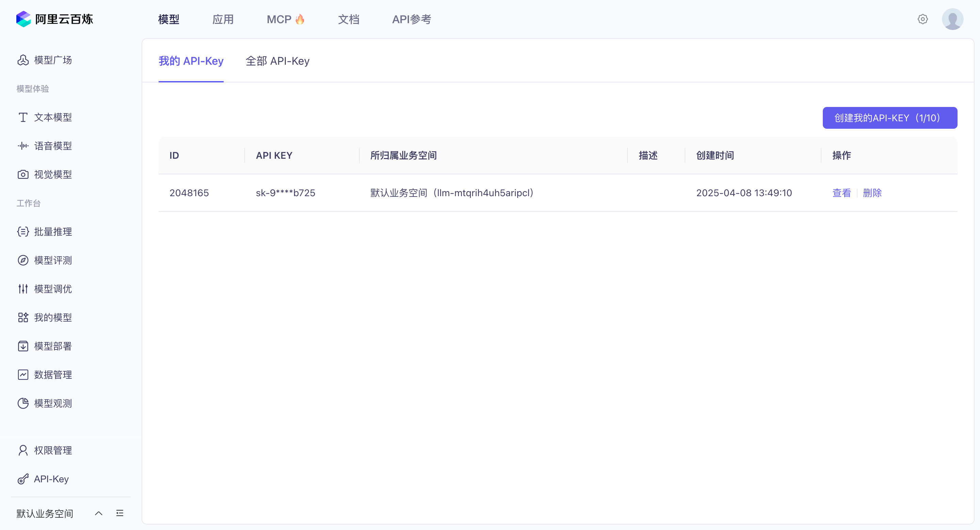This screenshot has height=530, width=980.
Task: Click the 阿里云百炼 logo
Action: tap(54, 19)
